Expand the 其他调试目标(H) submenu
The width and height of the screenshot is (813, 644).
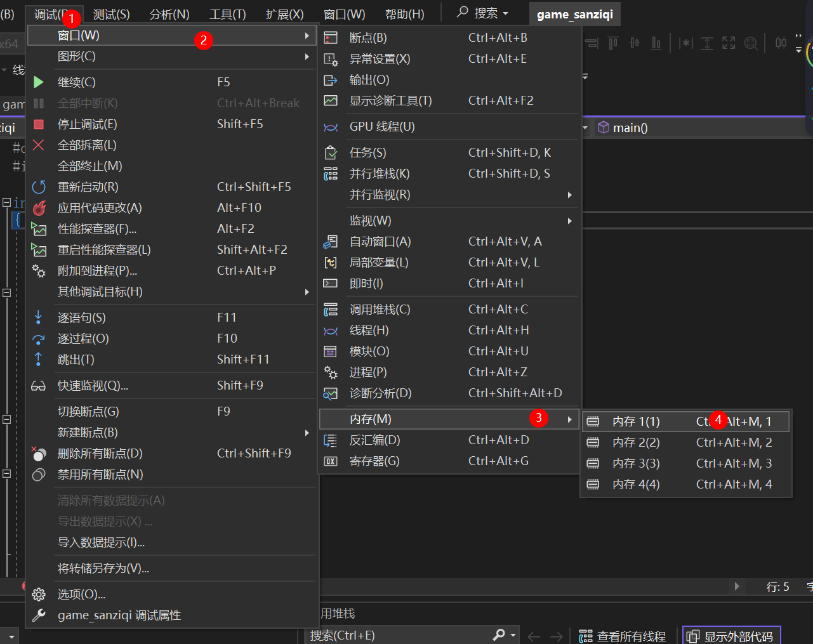[x=307, y=292]
